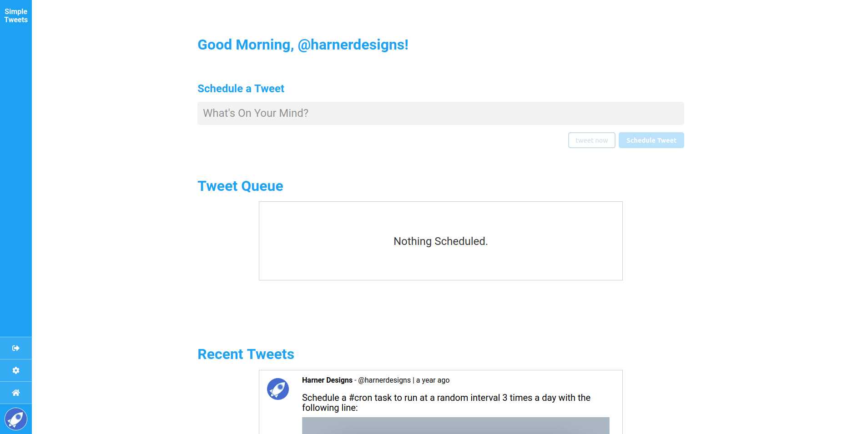Click the arrow logout icon above the gear

[16, 348]
